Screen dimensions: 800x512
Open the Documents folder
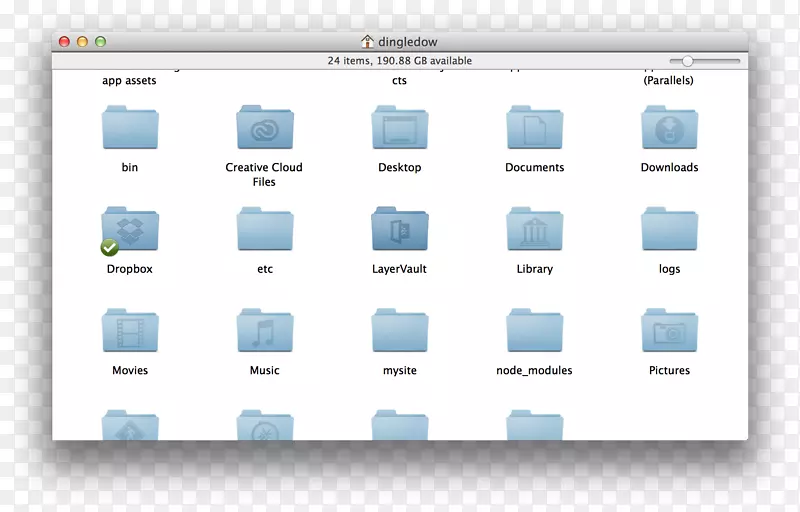(x=535, y=129)
